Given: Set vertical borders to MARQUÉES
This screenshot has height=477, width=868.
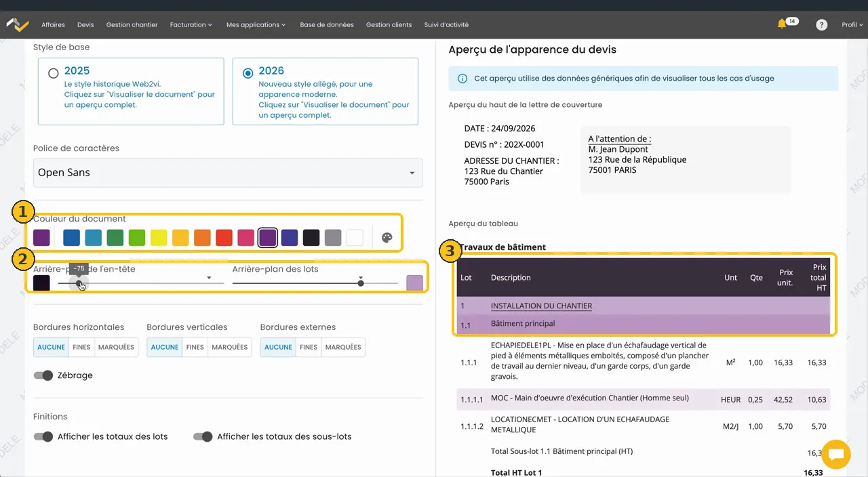Looking at the screenshot, I should pyautogui.click(x=229, y=347).
